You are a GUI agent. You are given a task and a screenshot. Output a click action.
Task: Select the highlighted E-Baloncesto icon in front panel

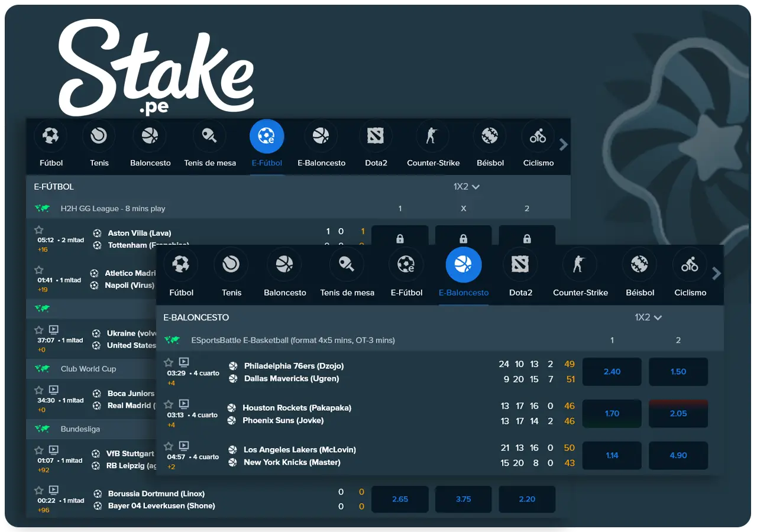tap(464, 265)
